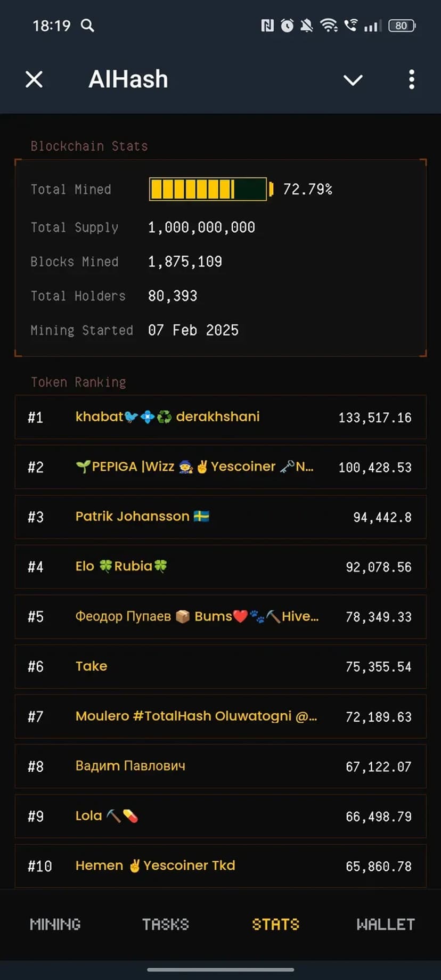Tap the NFC status icon

267,26
